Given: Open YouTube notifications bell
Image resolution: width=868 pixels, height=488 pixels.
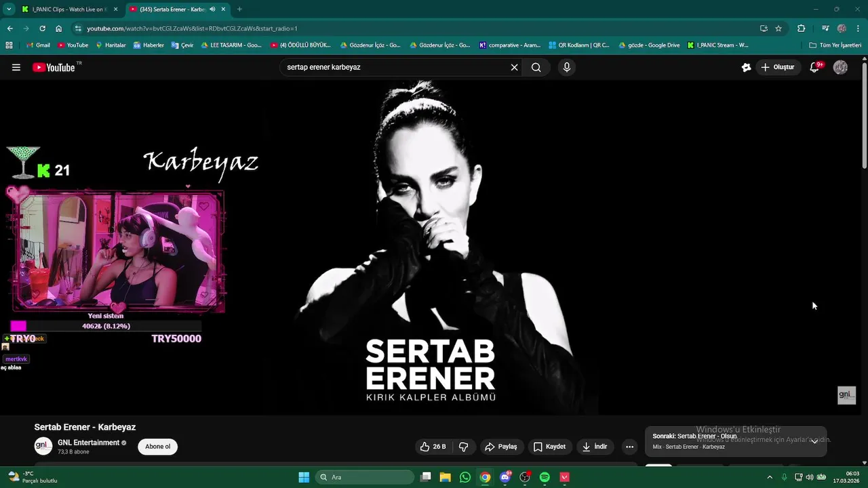Looking at the screenshot, I should click(x=816, y=67).
